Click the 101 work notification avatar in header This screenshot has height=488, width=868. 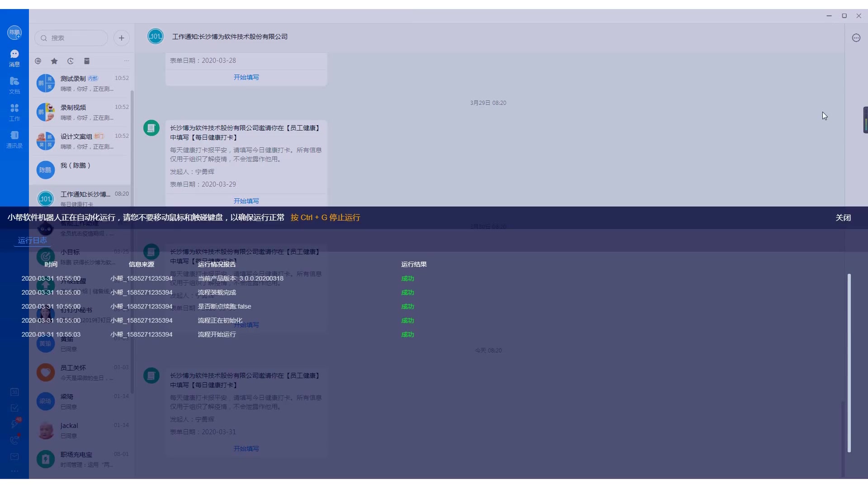pos(156,36)
